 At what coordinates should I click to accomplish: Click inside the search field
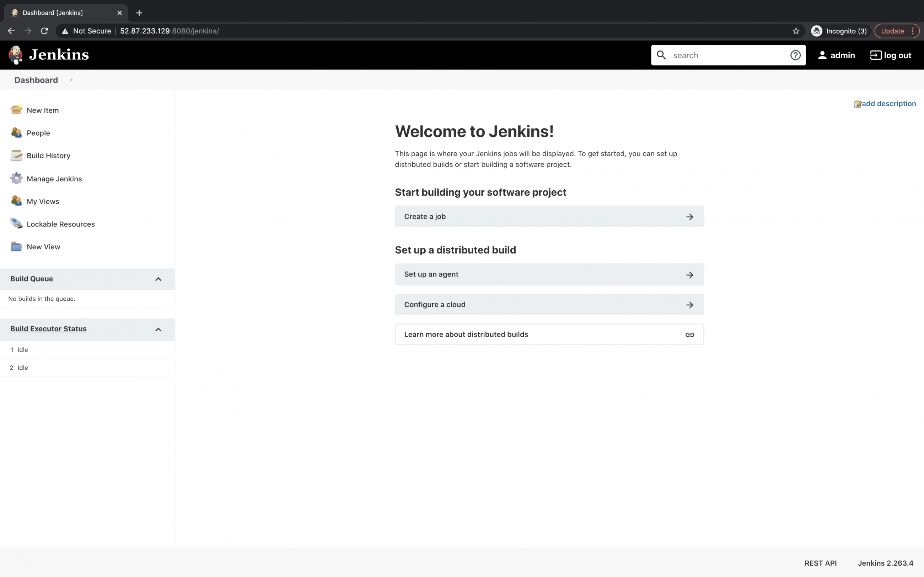click(x=725, y=55)
